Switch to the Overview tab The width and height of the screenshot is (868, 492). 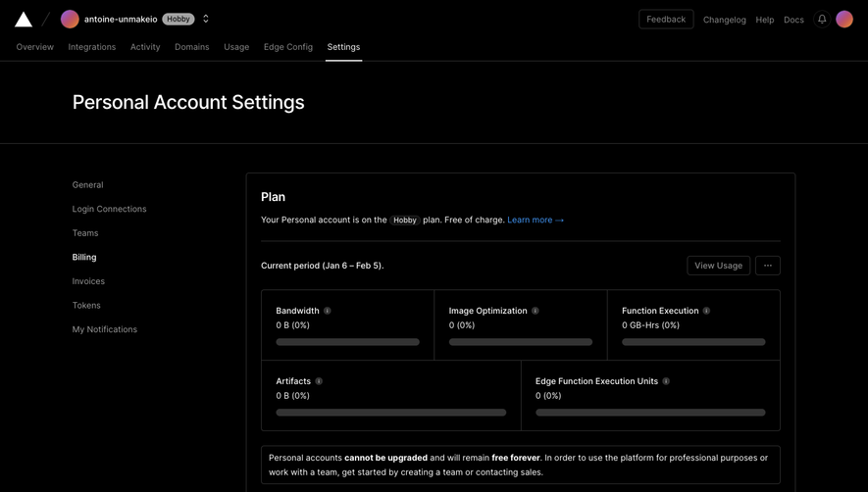(x=35, y=47)
